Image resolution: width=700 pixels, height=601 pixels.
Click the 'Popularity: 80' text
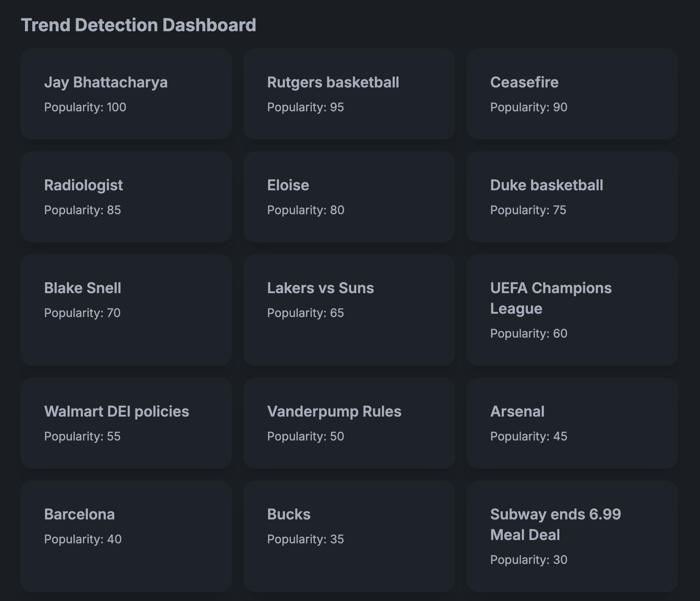[306, 210]
